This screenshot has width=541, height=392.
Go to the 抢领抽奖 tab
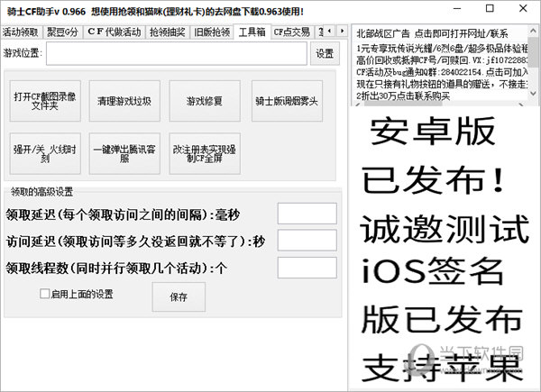pos(168,32)
